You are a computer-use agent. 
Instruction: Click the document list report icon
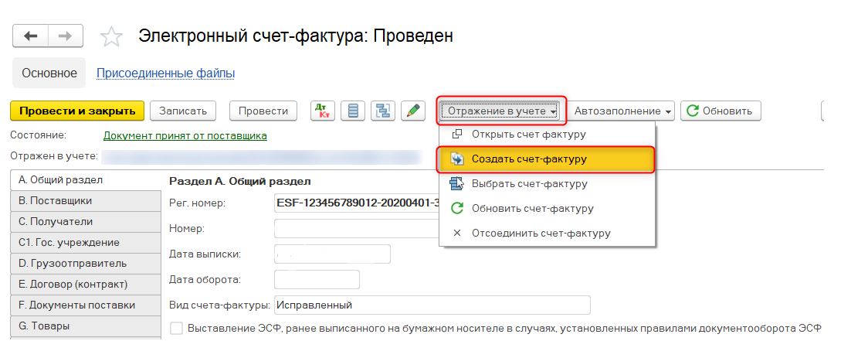point(353,111)
